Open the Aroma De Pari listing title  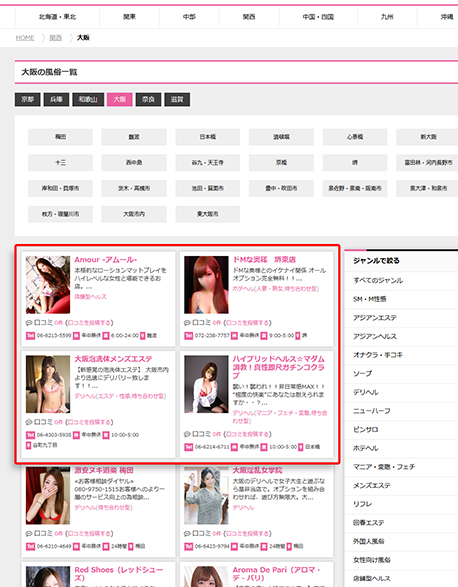pos(276,574)
